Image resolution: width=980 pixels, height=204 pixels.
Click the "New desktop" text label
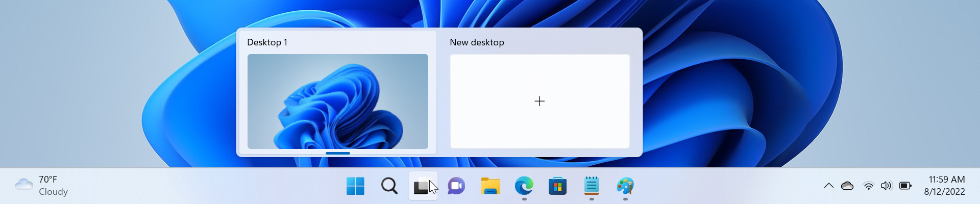tap(477, 42)
